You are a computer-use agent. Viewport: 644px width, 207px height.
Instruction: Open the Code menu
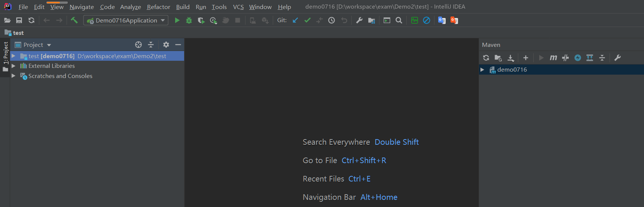[x=107, y=7]
